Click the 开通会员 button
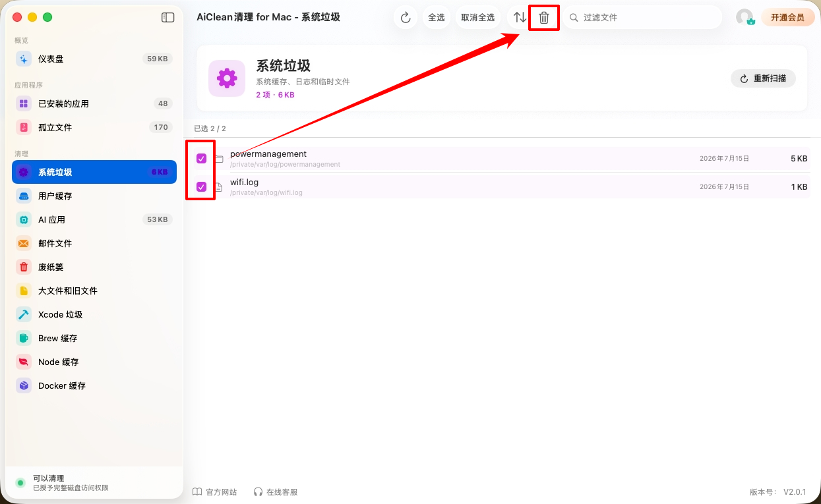 pos(788,18)
